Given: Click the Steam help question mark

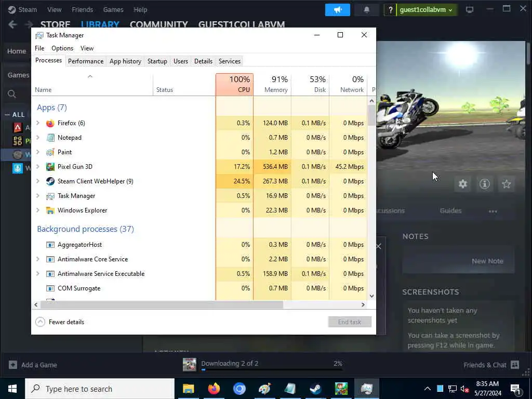Looking at the screenshot, I should pos(391,10).
